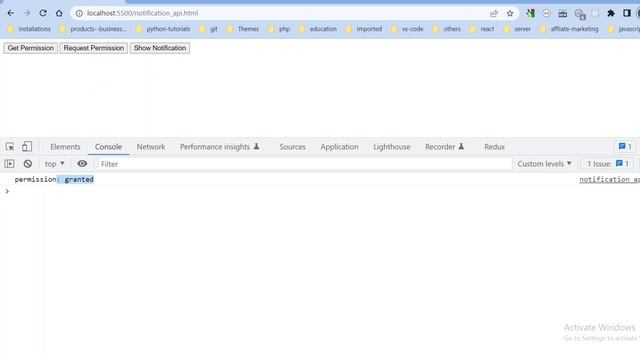
Task: Open the others bookmark folder
Action: tap(447, 29)
